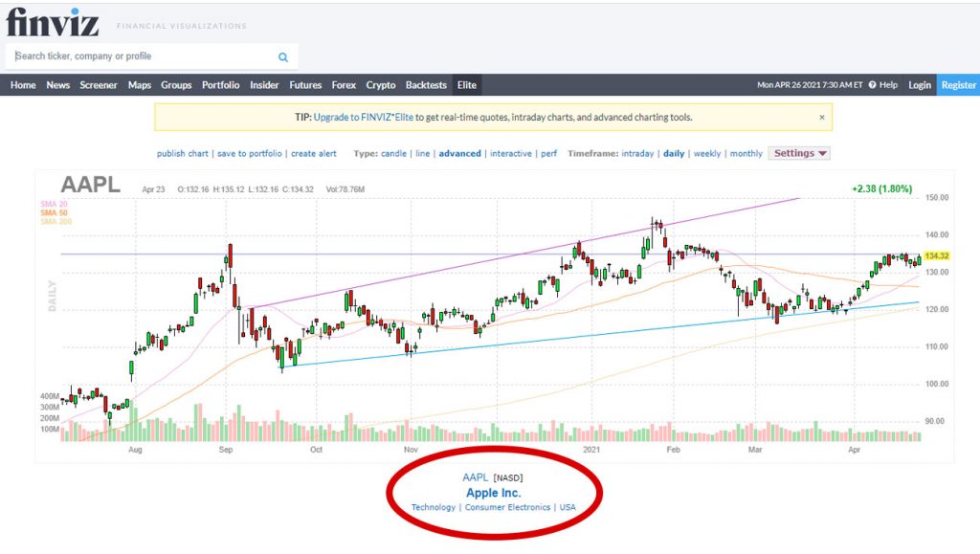Open the Screener page
The image size is (980, 554).
[99, 85]
